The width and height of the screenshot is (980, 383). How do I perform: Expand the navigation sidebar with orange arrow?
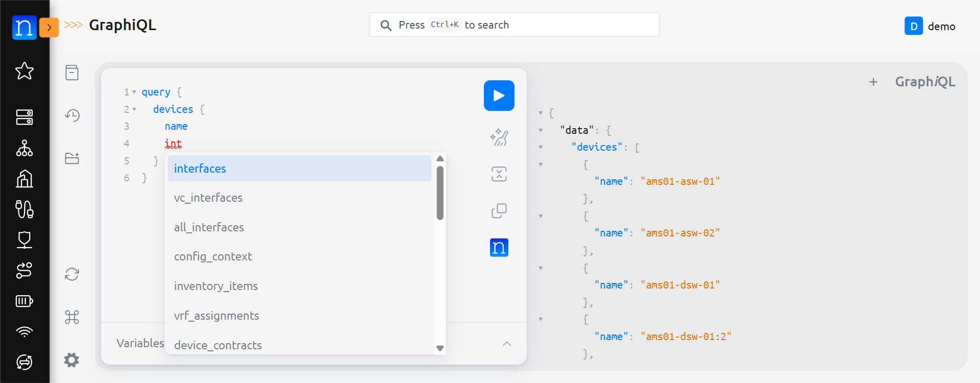pos(49,28)
